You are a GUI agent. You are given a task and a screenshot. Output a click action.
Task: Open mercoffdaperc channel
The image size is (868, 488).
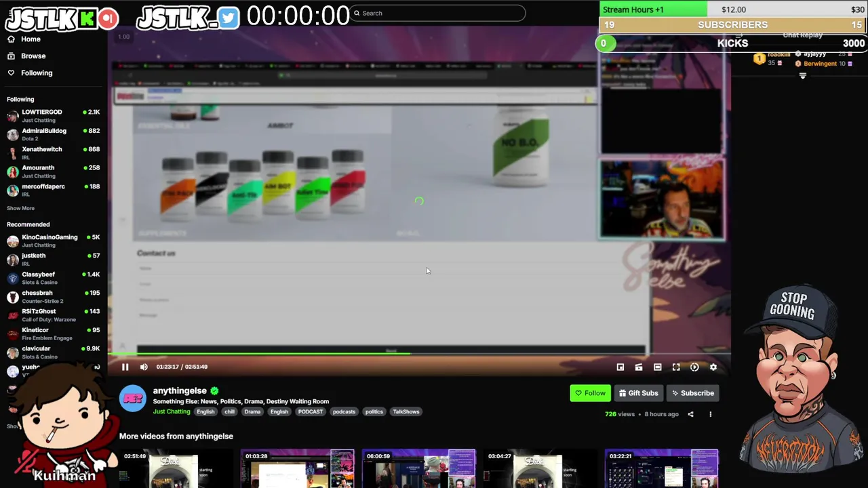point(53,190)
